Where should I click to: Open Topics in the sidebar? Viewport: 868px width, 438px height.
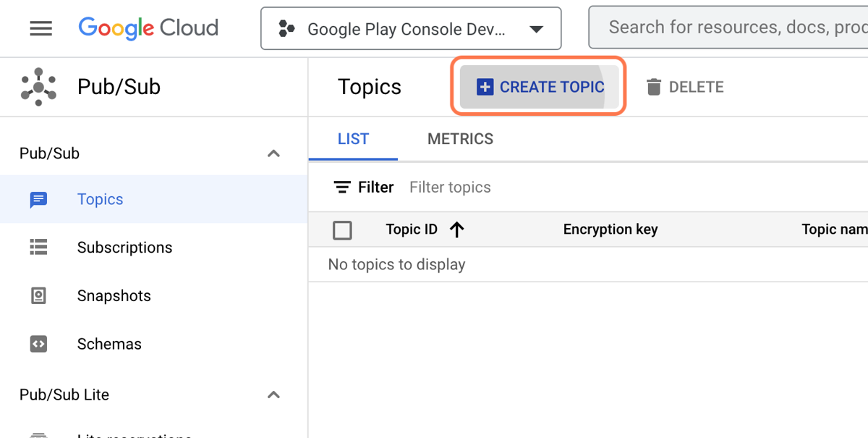click(x=153, y=199)
